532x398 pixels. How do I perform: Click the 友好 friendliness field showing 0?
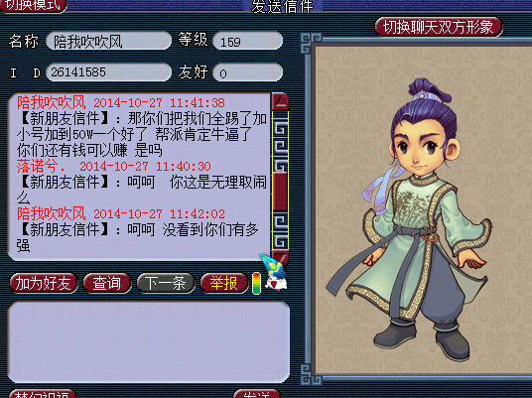click(247, 72)
